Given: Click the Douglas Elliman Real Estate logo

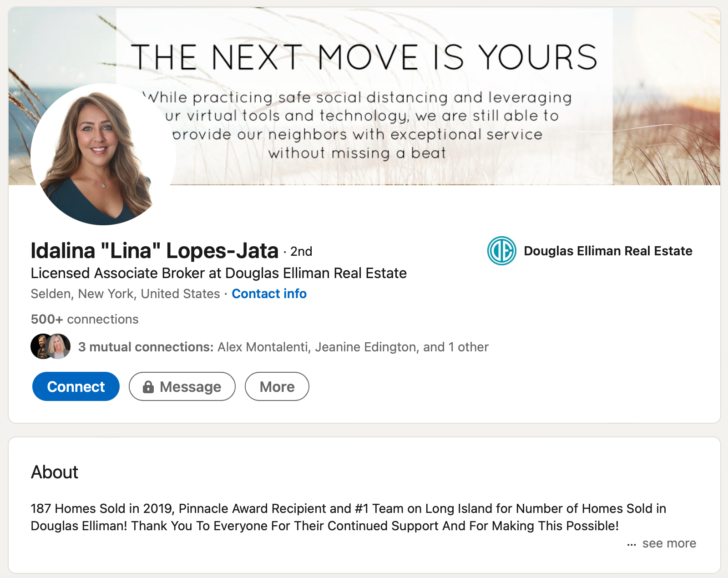Looking at the screenshot, I should click(501, 250).
